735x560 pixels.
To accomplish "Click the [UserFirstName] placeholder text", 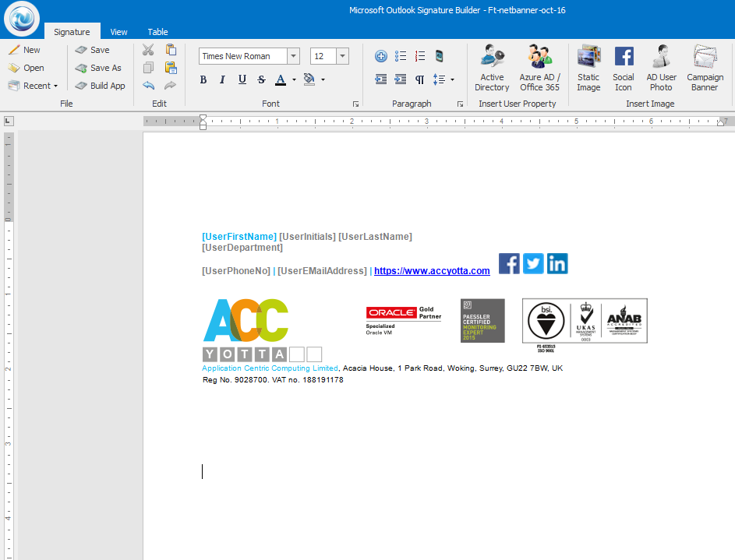I will click(x=239, y=237).
